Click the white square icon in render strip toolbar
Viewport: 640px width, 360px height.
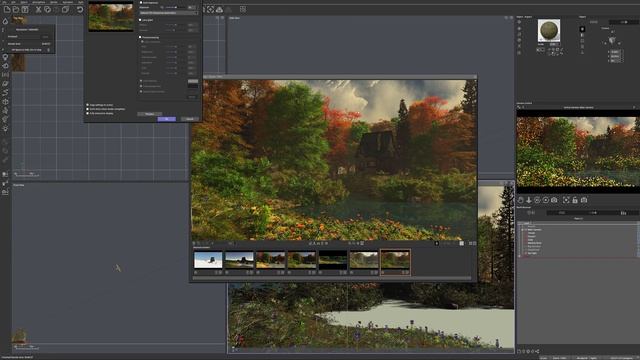[462, 243]
